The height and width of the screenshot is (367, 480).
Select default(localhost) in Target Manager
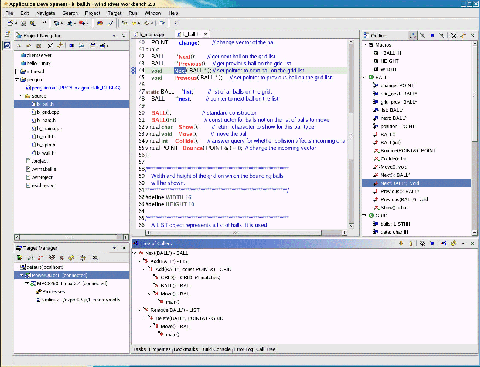(41, 267)
